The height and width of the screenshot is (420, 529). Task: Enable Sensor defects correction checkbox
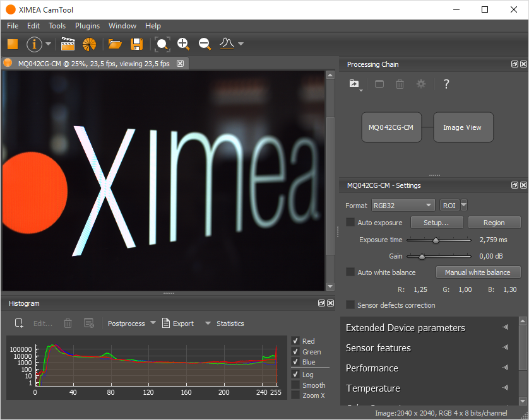(x=350, y=305)
